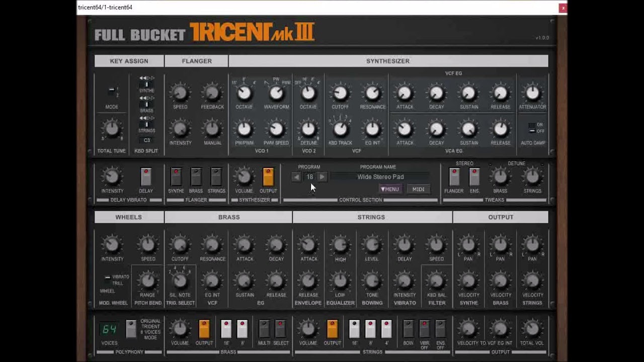Click the PWM SPEED knob
Screen dimensions: 644x362
coord(276,129)
